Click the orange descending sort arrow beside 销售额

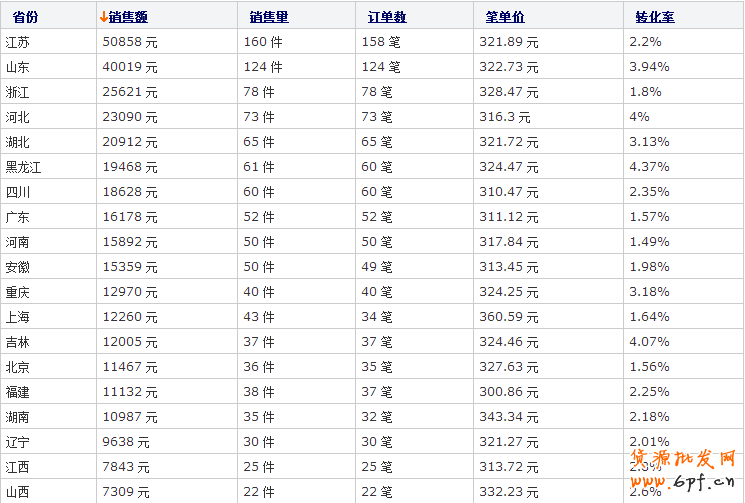tap(104, 17)
